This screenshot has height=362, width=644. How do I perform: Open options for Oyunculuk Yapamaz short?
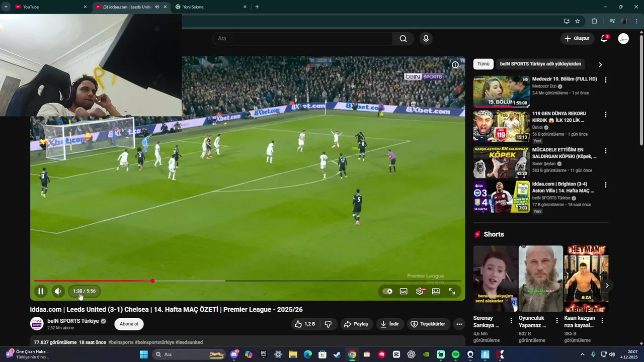coord(556,321)
